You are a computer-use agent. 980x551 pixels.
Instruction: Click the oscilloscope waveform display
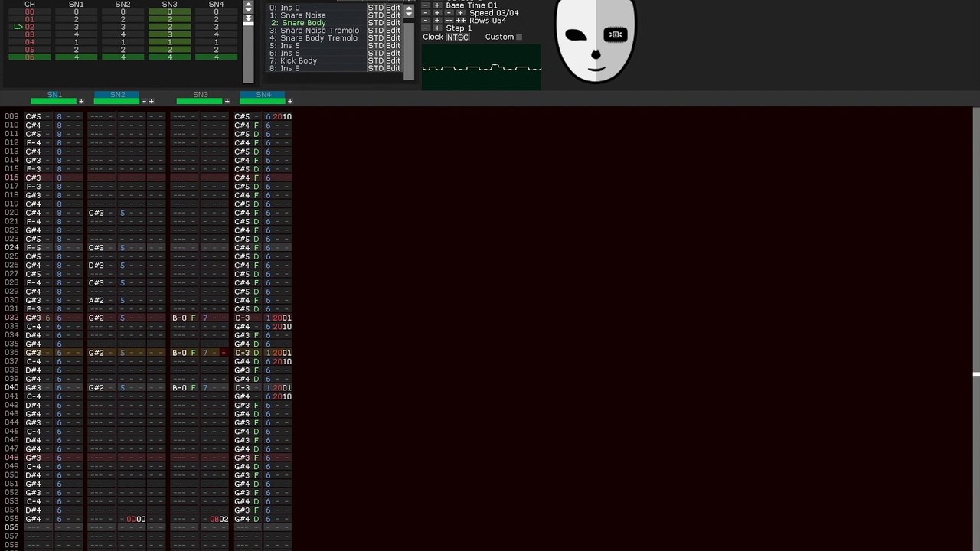[x=481, y=67]
